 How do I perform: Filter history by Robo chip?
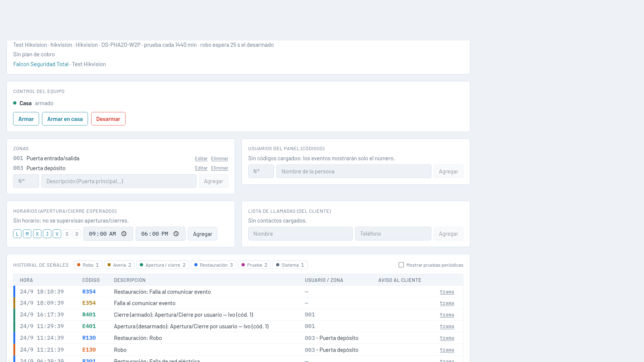click(88, 265)
